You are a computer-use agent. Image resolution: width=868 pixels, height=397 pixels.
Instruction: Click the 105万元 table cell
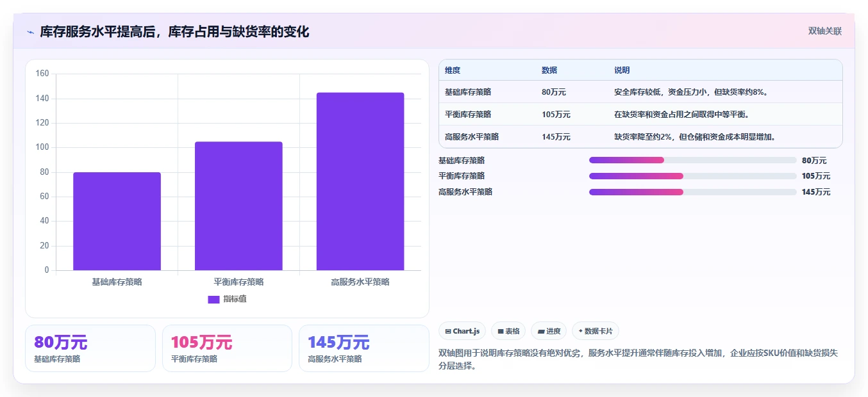coord(556,115)
